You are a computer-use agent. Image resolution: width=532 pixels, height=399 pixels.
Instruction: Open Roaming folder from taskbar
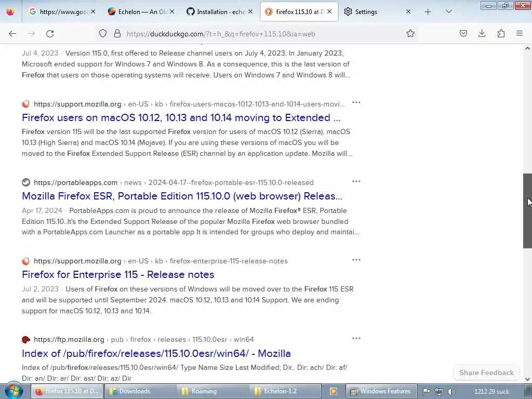click(x=213, y=391)
